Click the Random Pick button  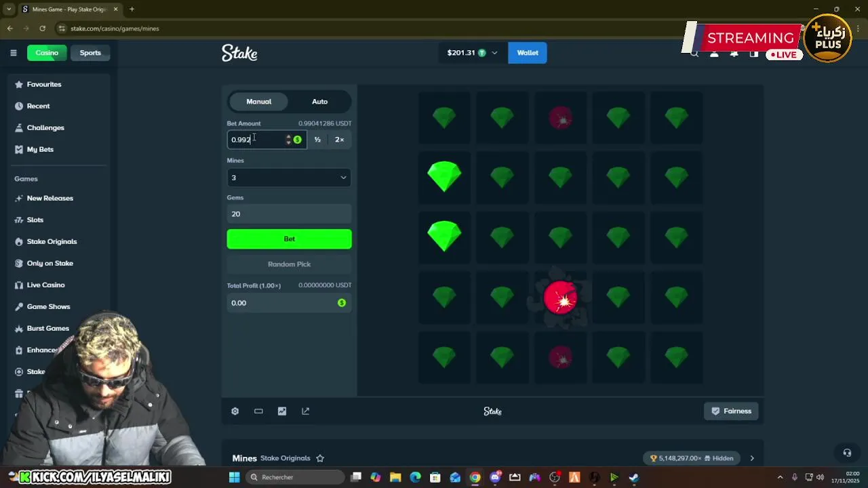coord(289,264)
